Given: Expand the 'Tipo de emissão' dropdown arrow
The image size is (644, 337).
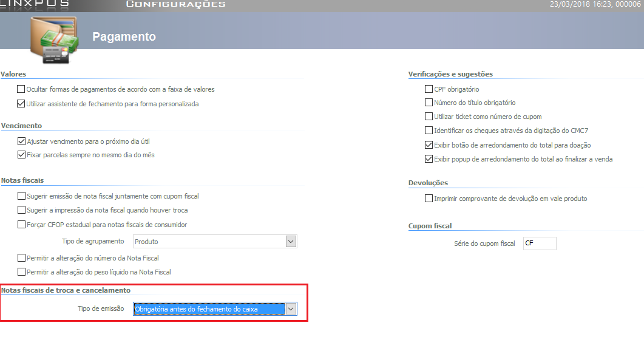Looking at the screenshot, I should click(291, 309).
